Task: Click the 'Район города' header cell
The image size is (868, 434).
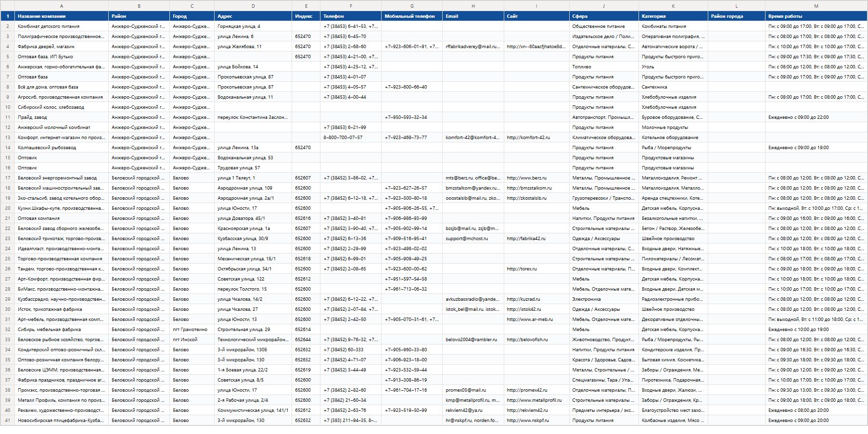Action: (x=737, y=16)
